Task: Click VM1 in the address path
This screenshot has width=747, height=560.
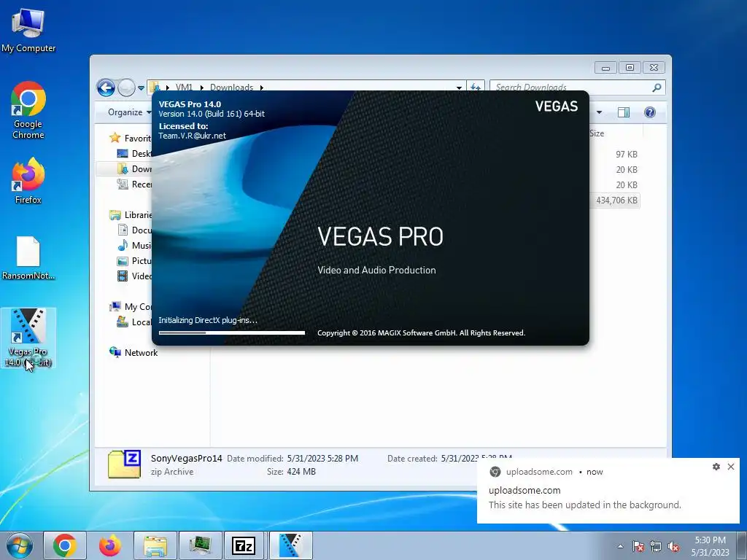Action: click(x=184, y=87)
